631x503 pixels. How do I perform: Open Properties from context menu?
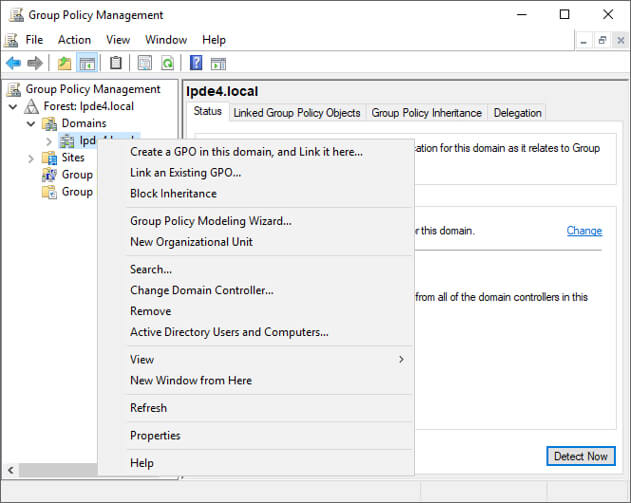click(256, 435)
